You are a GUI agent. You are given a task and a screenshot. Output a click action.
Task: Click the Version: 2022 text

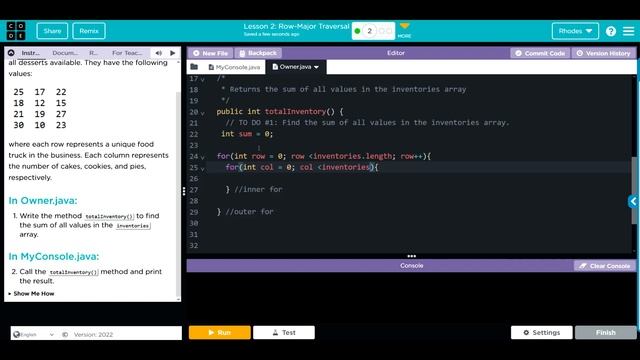(93, 334)
